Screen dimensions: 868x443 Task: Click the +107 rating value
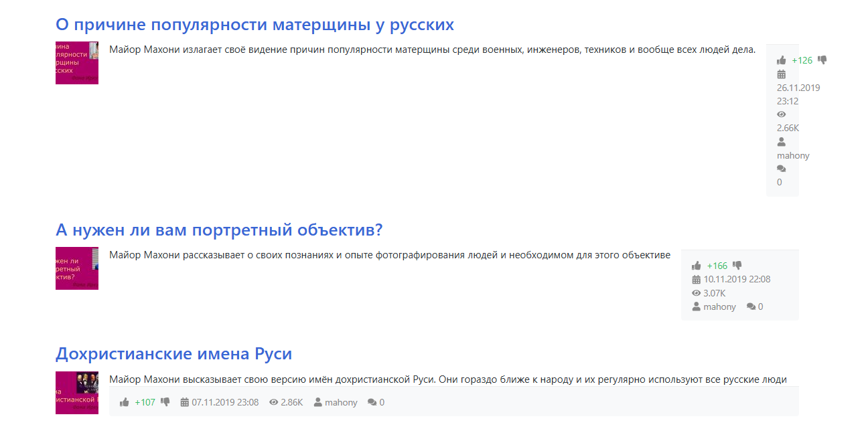tap(145, 402)
